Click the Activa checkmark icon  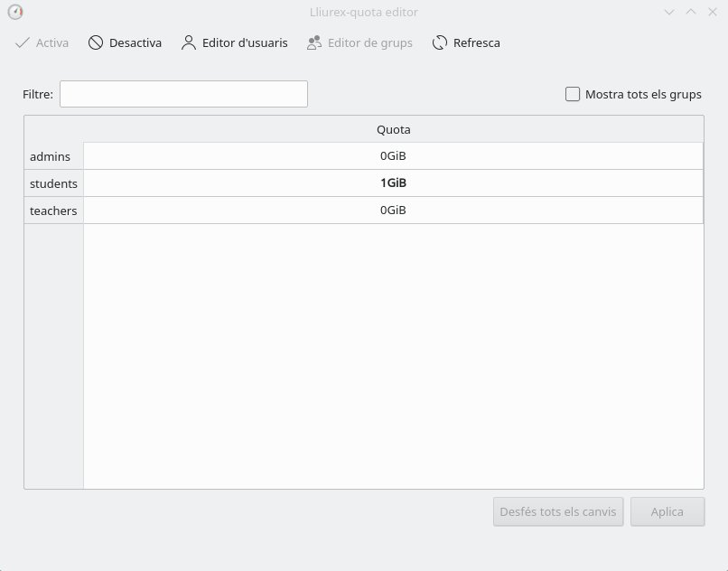(x=23, y=42)
